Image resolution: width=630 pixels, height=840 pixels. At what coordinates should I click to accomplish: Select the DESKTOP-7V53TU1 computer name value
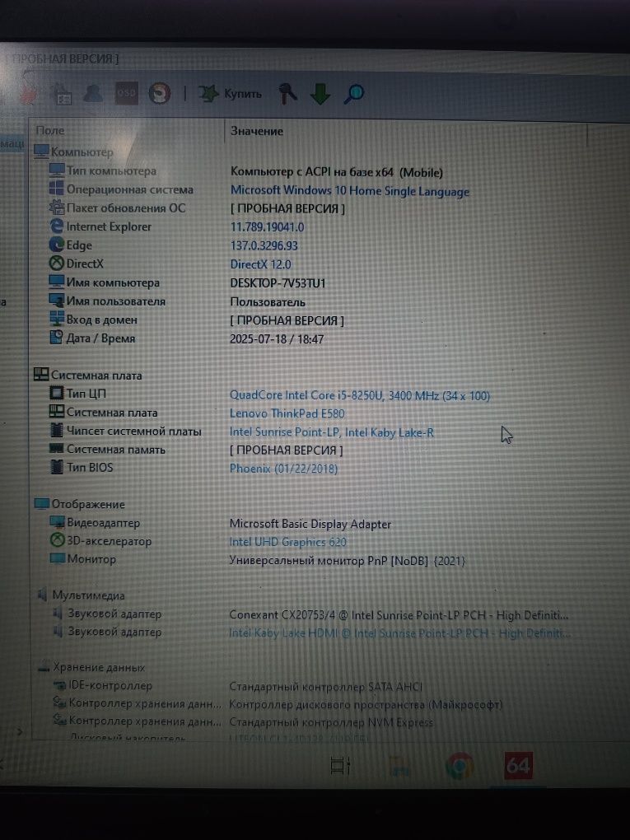pos(278,282)
